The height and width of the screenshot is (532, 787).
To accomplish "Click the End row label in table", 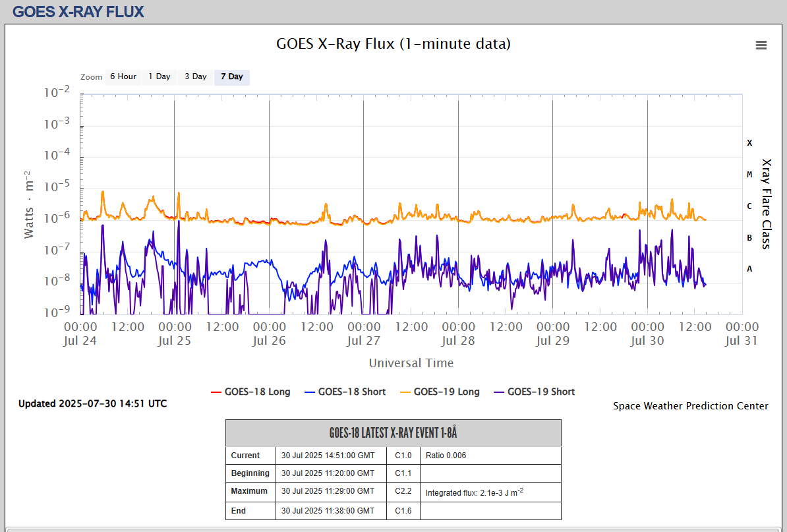I will 250,511.
